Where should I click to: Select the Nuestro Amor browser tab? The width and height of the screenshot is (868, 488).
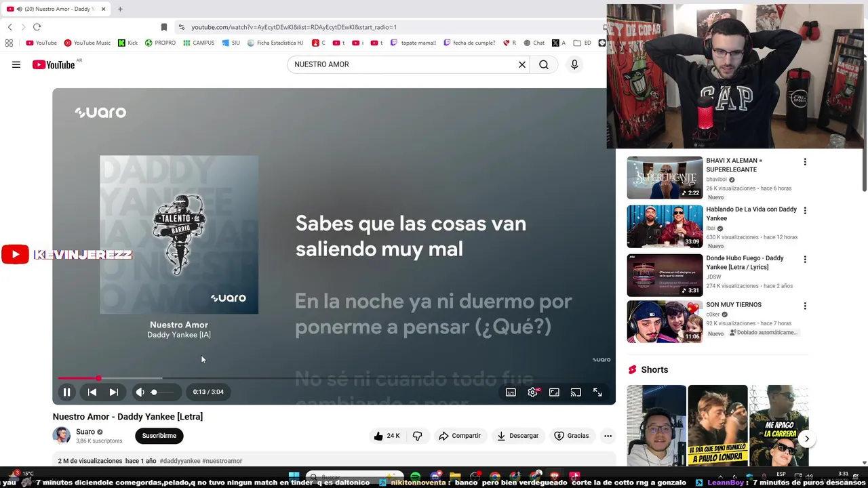point(54,9)
